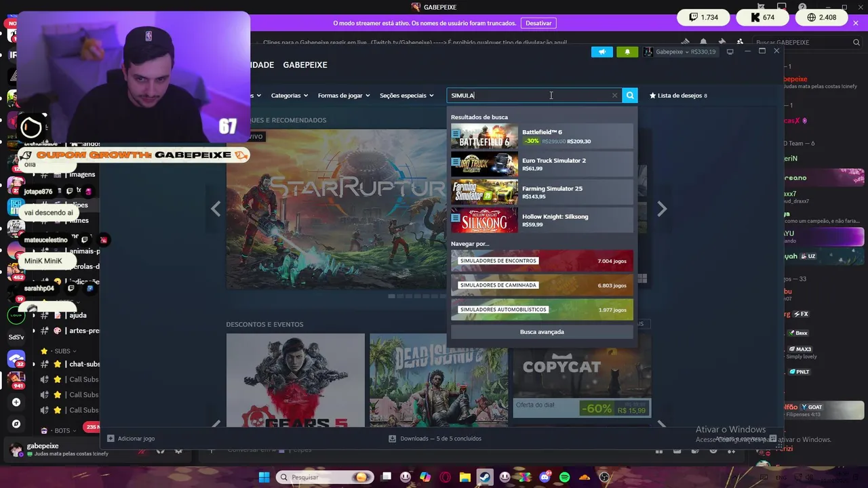Image resolution: width=868 pixels, height=488 pixels.
Task: Expand the Gabepeixe account dropdown in Steam
Action: coord(679,52)
